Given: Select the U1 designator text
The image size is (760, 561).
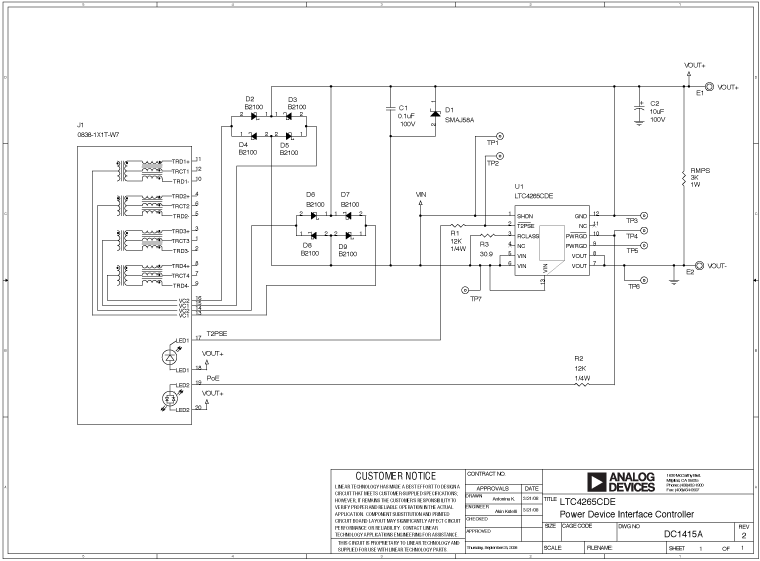Looking at the screenshot, I should (x=519, y=186).
